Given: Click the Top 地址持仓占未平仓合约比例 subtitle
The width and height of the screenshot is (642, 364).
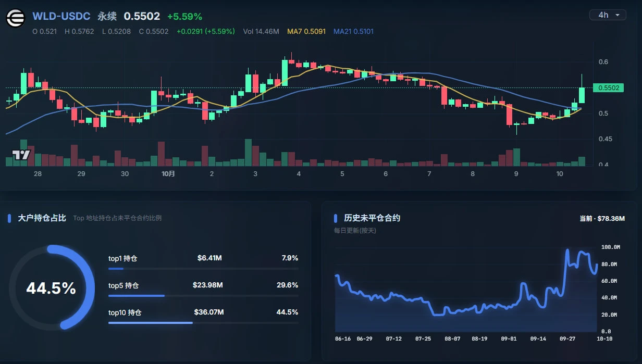Looking at the screenshot, I should pos(117,218).
